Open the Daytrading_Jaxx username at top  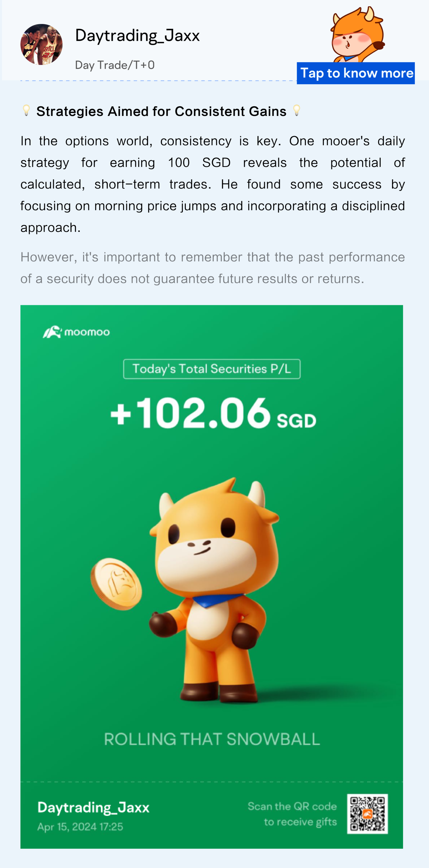(137, 36)
